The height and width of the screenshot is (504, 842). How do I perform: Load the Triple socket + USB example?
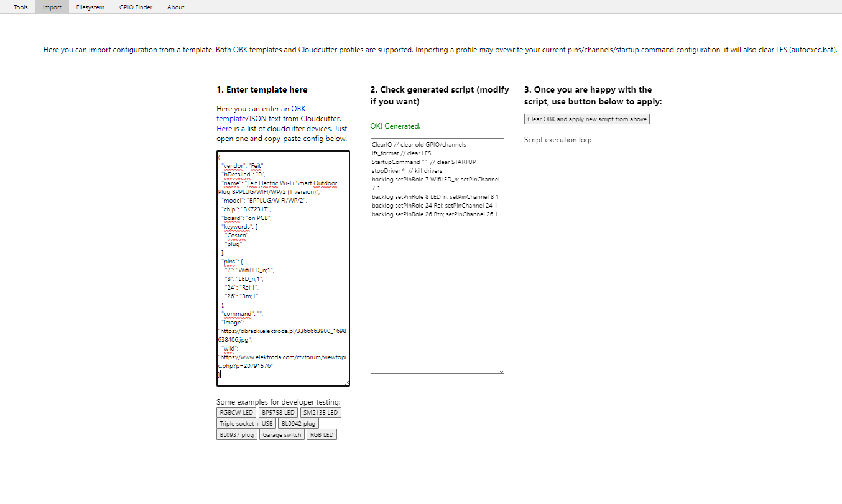pos(246,424)
